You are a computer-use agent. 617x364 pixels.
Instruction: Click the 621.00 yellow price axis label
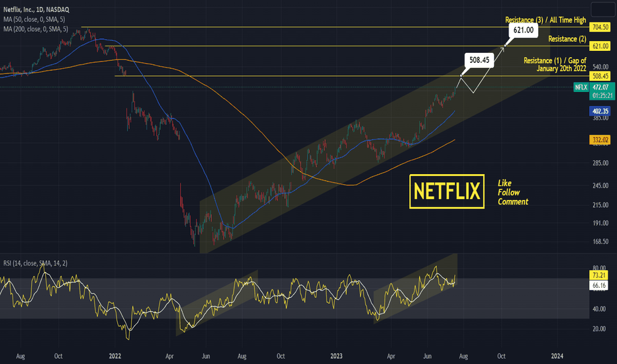(600, 46)
